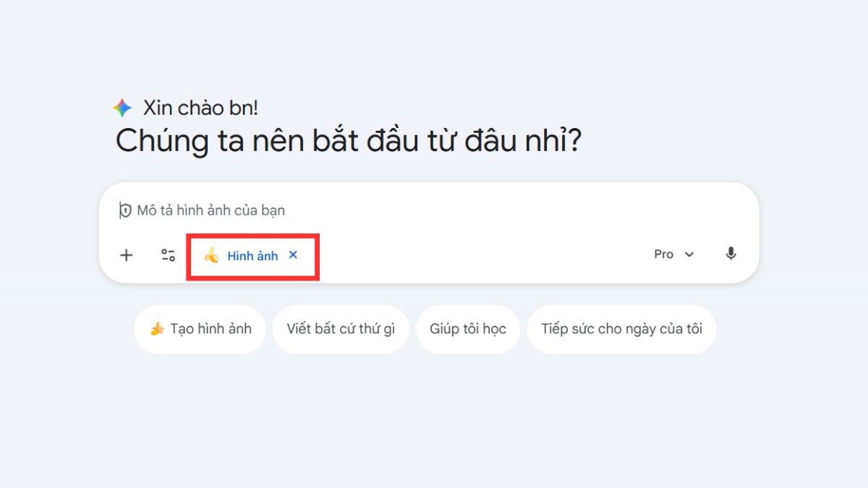
Task: Select Viết bất cứ thứ gì suggestion
Action: point(341,329)
